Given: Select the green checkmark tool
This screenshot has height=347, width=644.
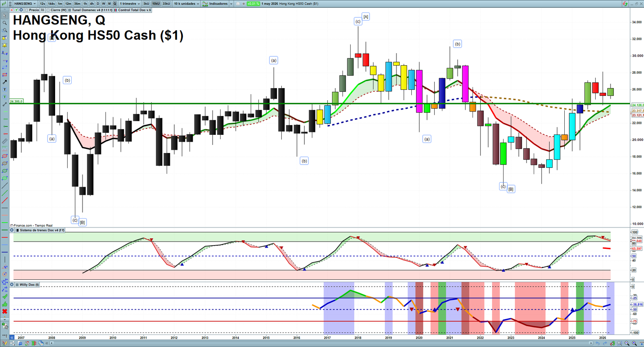Looking at the screenshot, I should 4,296.
